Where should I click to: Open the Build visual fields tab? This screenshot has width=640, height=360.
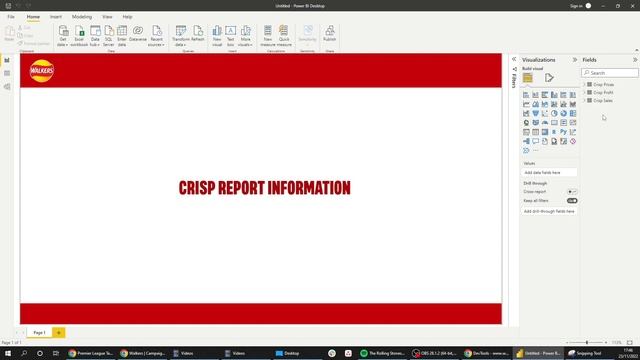tap(527, 78)
